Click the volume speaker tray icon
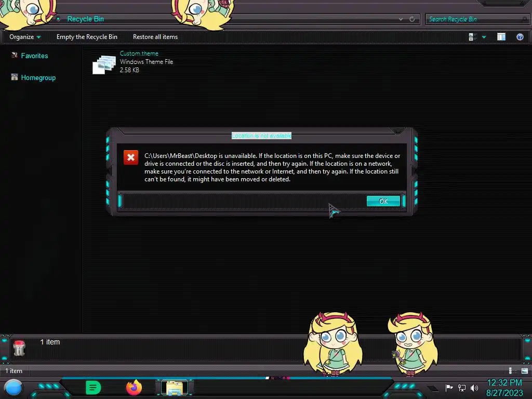The height and width of the screenshot is (399, 532). (474, 388)
